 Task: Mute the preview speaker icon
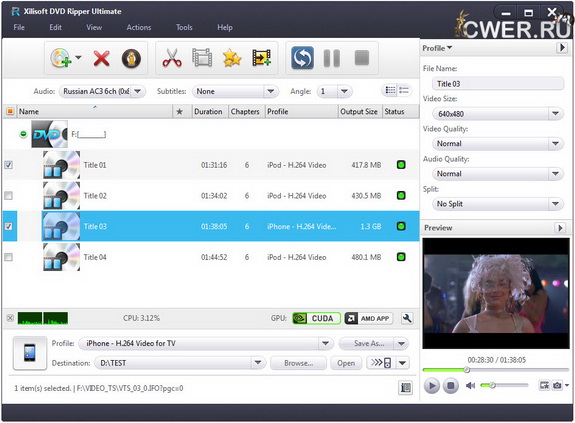coord(470,385)
